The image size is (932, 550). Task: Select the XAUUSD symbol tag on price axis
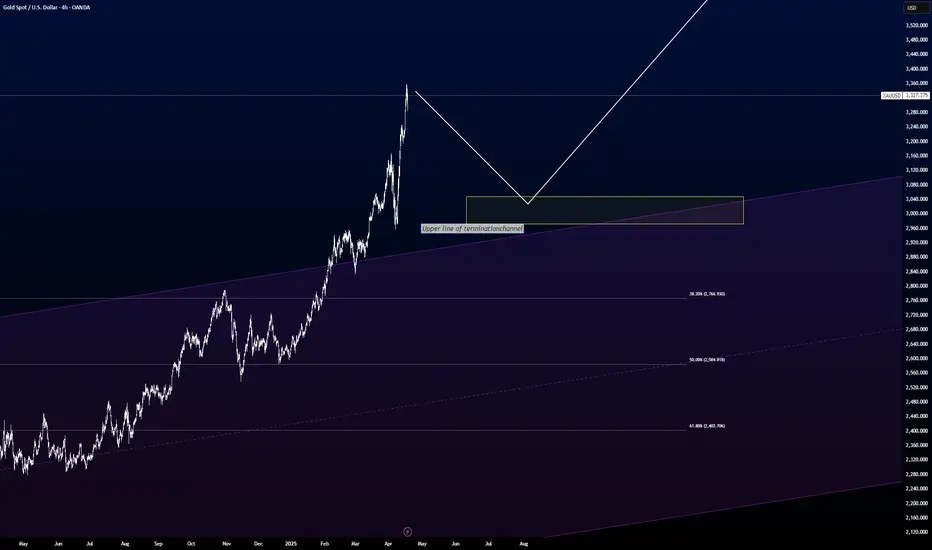tap(892, 95)
